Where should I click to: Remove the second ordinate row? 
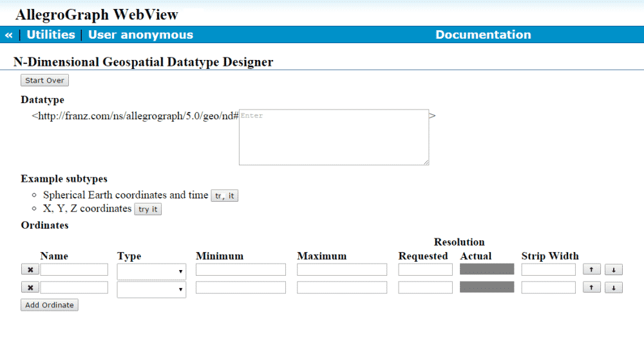point(30,287)
